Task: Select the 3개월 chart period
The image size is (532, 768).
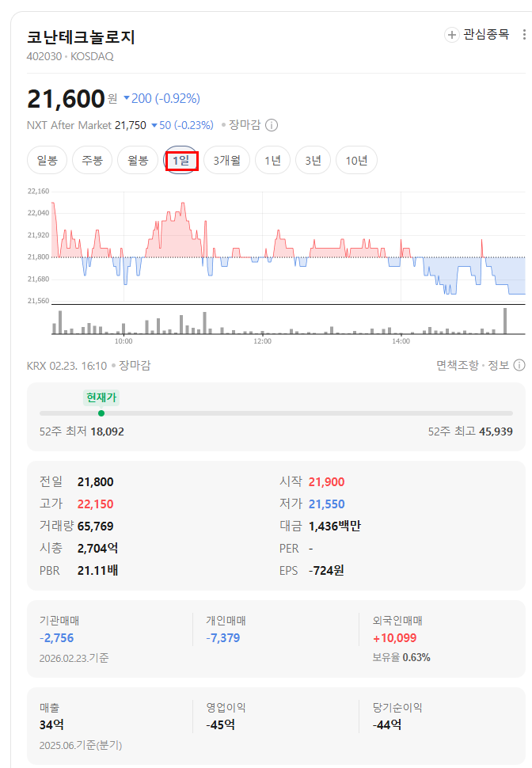Action: 226,160
